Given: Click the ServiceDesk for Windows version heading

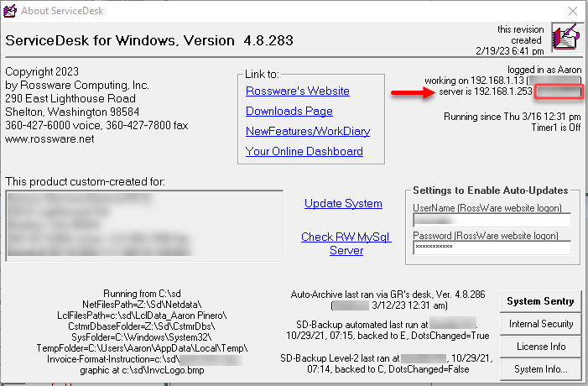Looking at the screenshot, I should click(x=149, y=40).
